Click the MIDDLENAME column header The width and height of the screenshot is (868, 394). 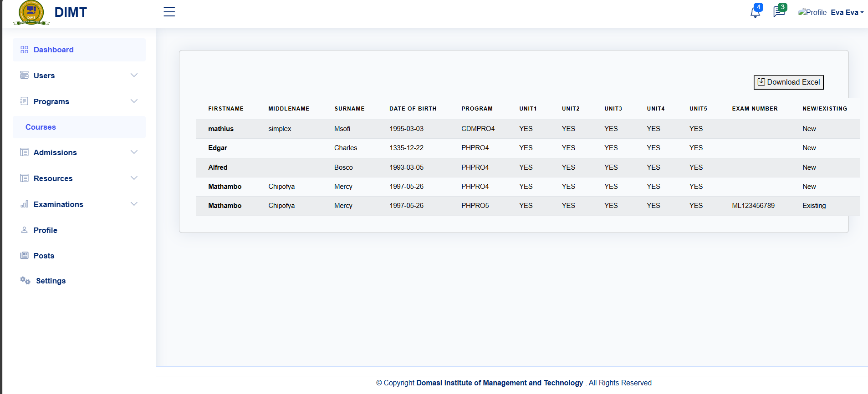click(x=289, y=109)
